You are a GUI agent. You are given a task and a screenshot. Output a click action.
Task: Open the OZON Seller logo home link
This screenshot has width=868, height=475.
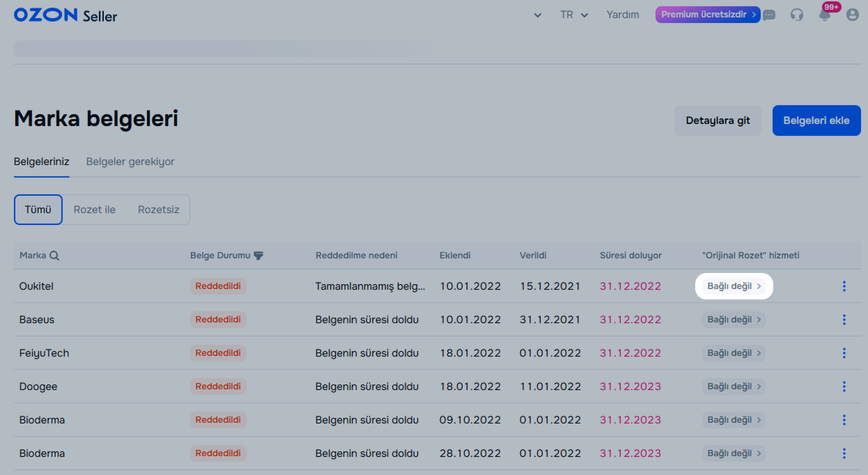click(65, 15)
